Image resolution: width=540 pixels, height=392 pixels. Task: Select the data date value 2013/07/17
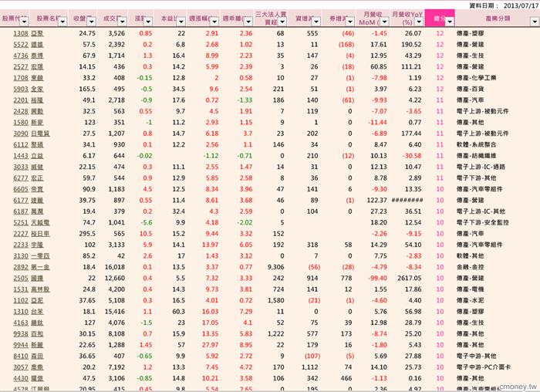521,6
